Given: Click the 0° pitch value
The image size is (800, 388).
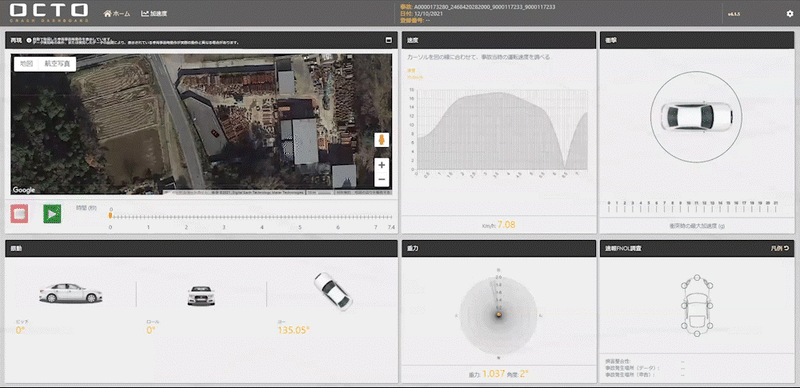Looking at the screenshot, I should (x=20, y=330).
